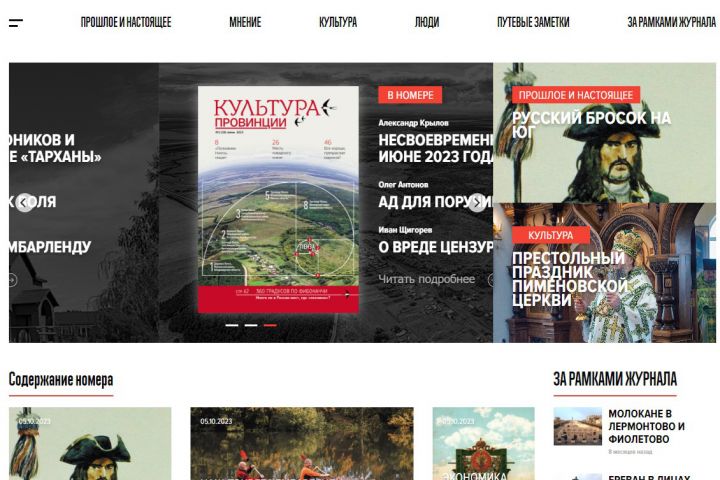Open Русский бросок на юг article

(x=591, y=125)
